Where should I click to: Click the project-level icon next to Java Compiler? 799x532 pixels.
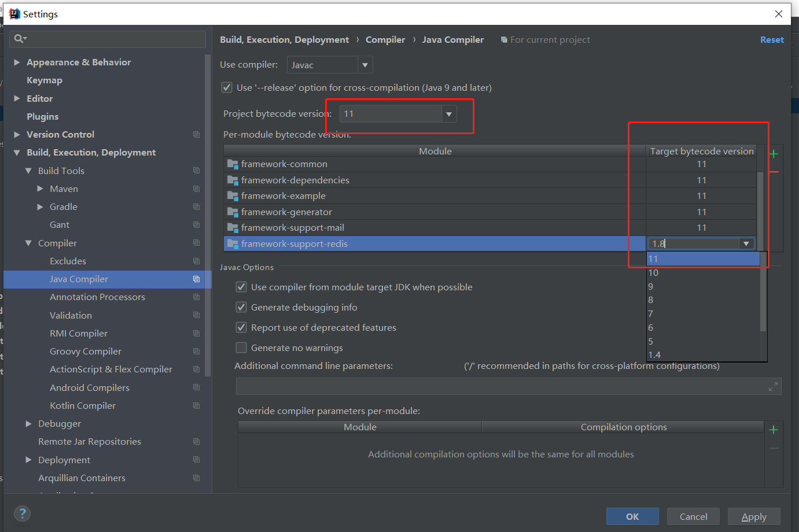(196, 279)
